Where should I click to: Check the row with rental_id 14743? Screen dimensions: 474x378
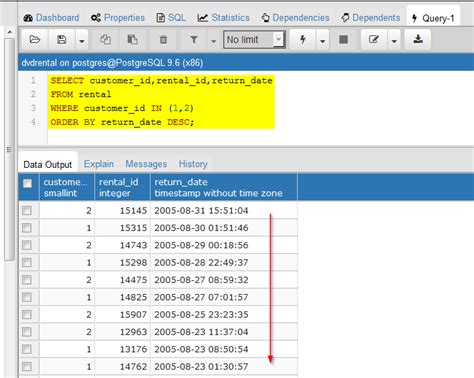(27, 245)
